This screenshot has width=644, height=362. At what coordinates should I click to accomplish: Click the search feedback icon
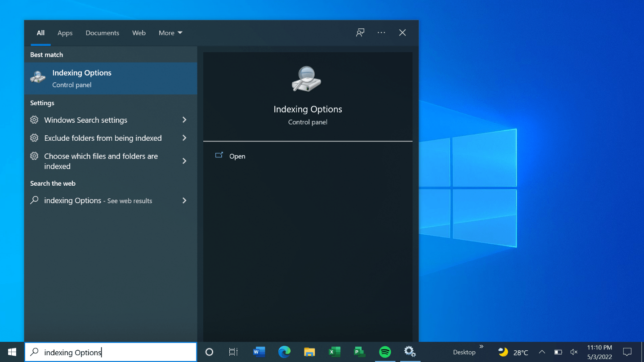tap(360, 33)
